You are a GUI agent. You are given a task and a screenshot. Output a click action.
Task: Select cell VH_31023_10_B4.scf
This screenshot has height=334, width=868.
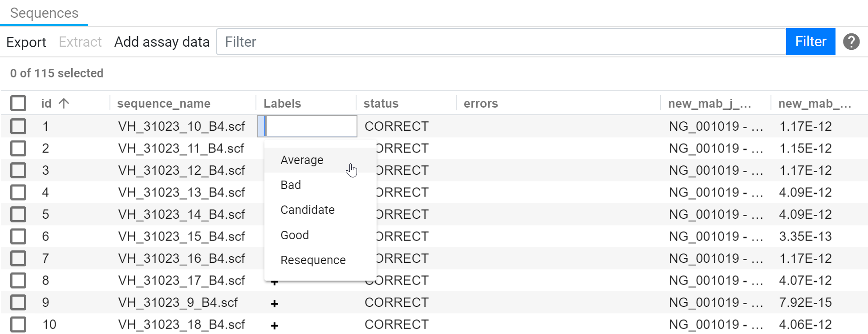[x=182, y=126]
